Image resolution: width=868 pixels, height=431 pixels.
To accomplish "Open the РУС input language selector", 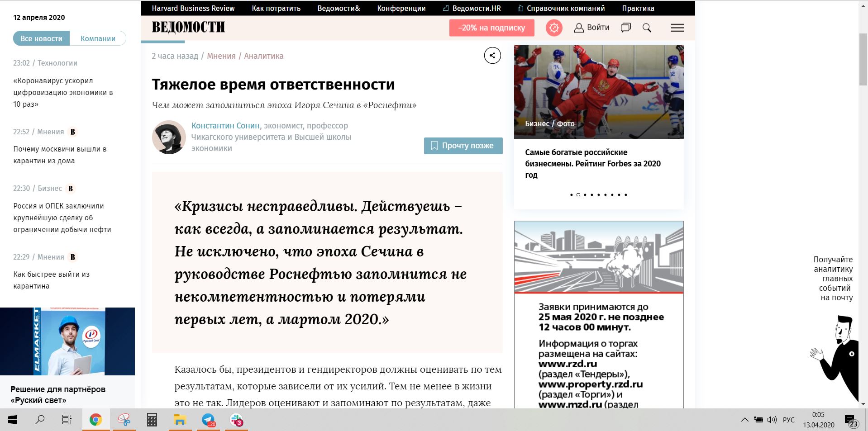I will tap(788, 420).
